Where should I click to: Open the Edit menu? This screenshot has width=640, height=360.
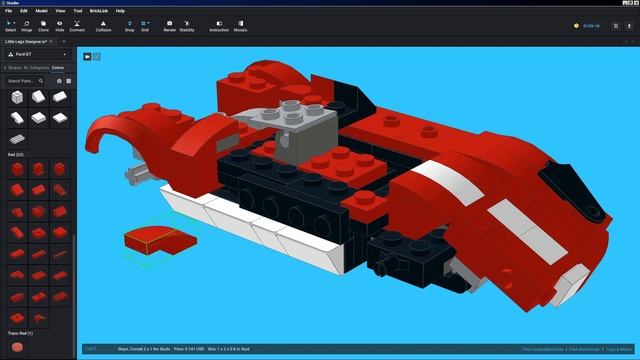tap(24, 11)
